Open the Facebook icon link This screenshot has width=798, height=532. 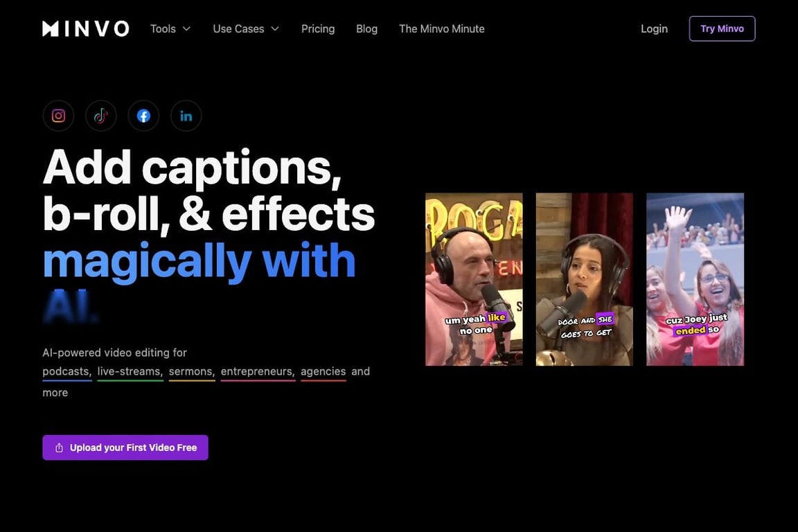[x=143, y=116]
